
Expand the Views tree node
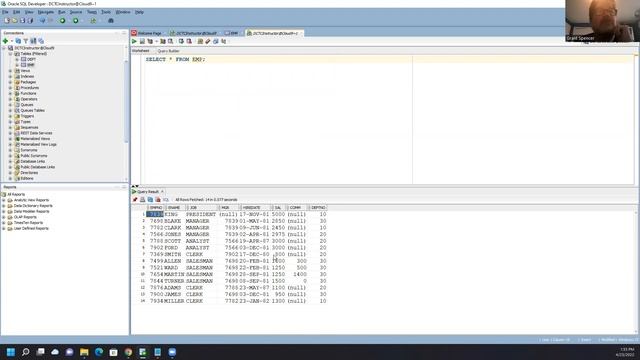(10, 71)
